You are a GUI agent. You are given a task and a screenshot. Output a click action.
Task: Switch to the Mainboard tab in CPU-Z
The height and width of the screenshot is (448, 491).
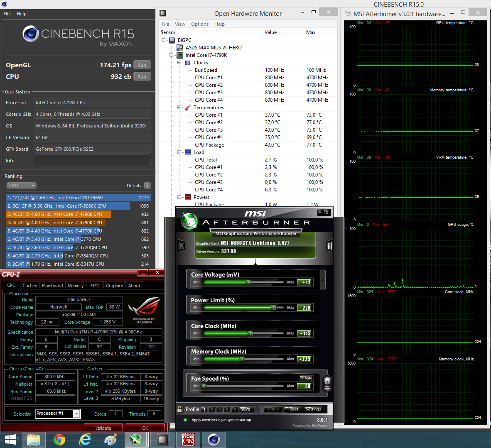coord(52,286)
